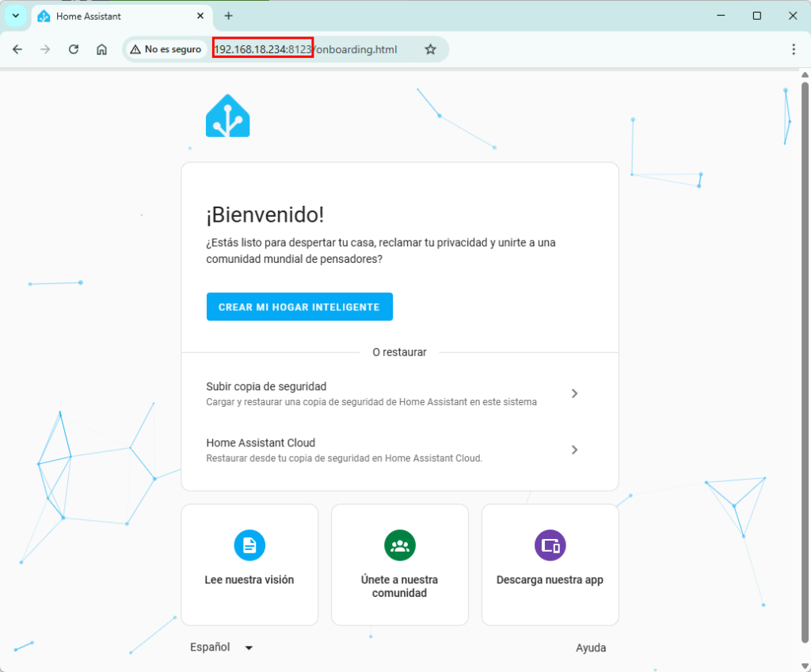
Task: Expand Home Assistant Cloud restore chevron
Action: [574, 450]
